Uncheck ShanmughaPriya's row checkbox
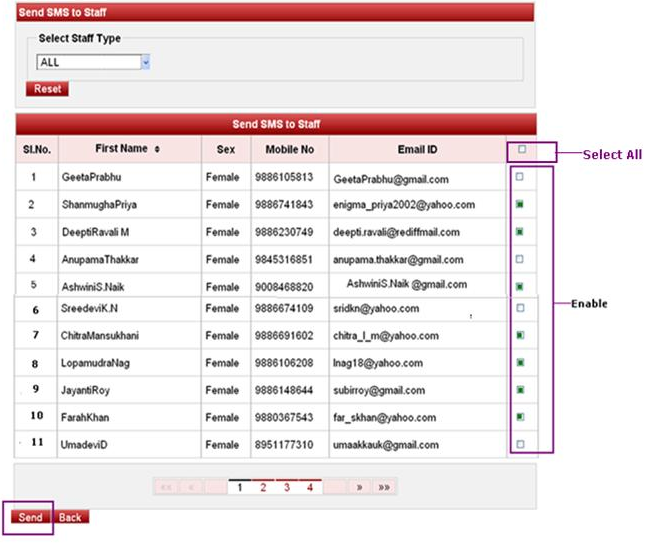 [519, 204]
